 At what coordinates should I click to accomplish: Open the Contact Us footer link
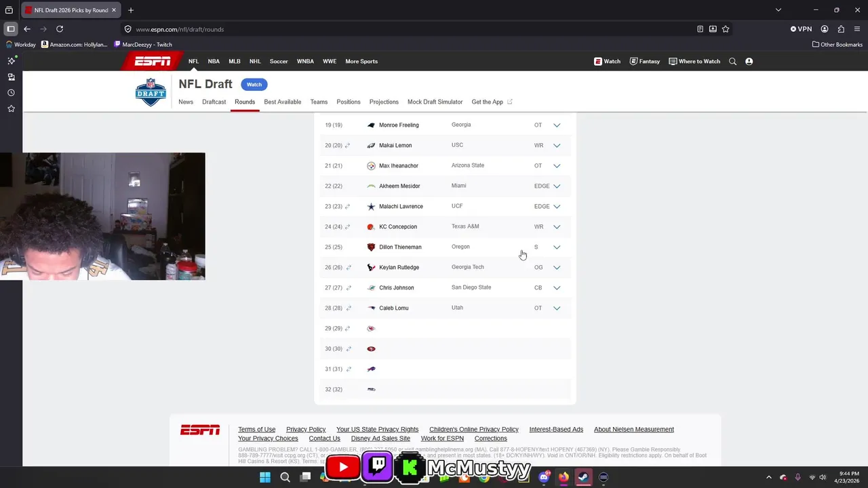325,439
